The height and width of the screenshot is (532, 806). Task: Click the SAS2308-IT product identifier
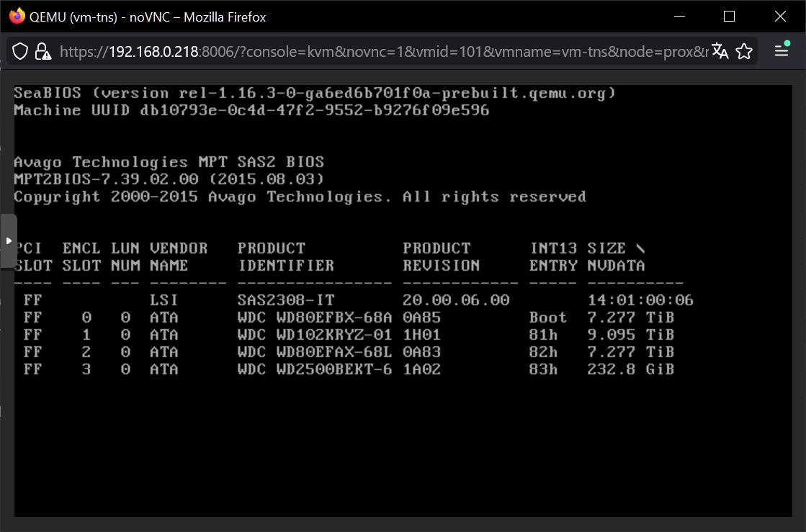coord(286,300)
